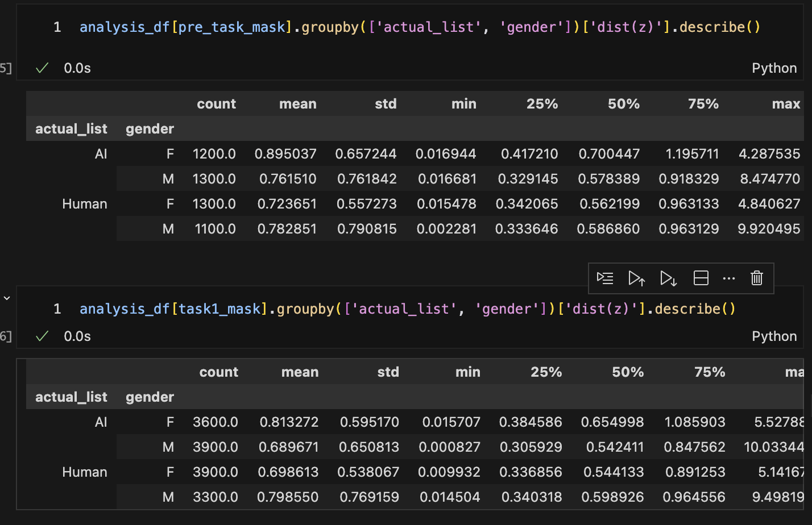812x525 pixels.
Task: Split the cell using the toolbar icon
Action: (701, 278)
